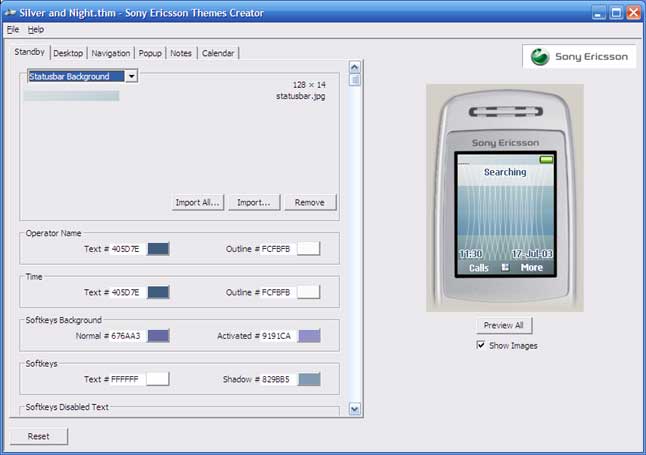Image resolution: width=646 pixels, height=455 pixels.
Task: Maximize the Themes Creator window
Action: coord(616,13)
